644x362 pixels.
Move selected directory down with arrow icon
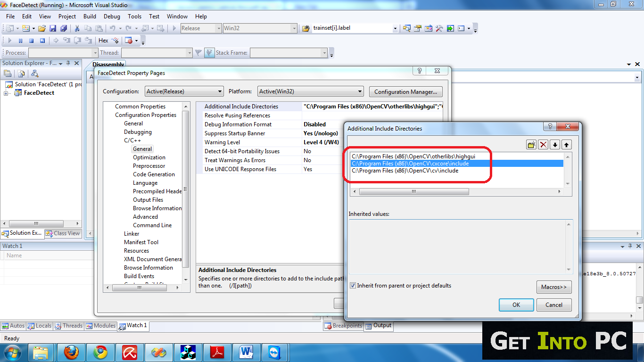pyautogui.click(x=555, y=145)
